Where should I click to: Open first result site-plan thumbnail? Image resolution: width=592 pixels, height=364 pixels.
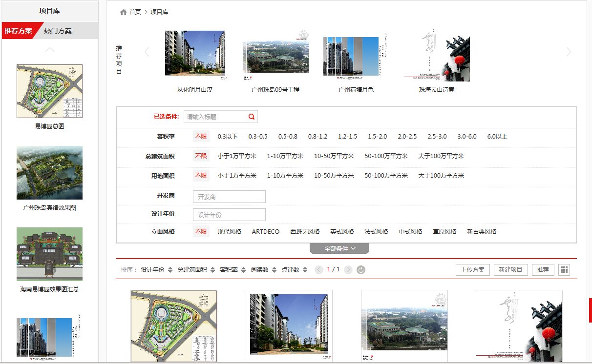click(x=174, y=326)
